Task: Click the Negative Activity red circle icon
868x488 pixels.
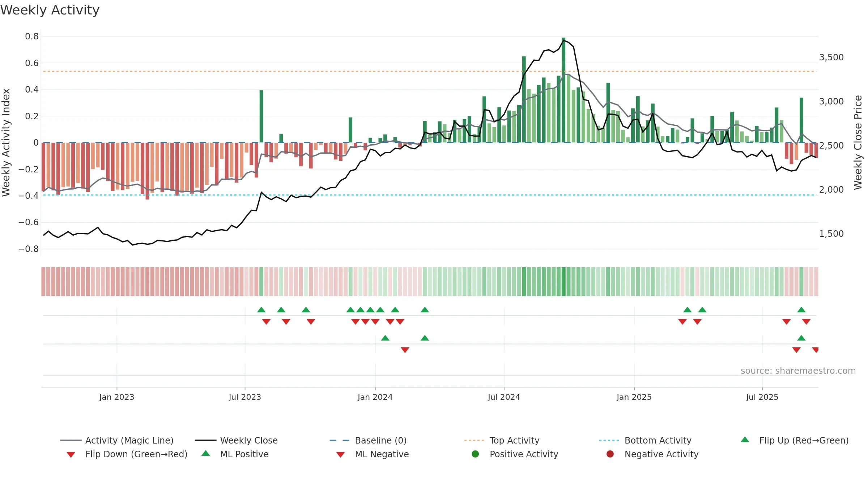Action: pyautogui.click(x=610, y=454)
